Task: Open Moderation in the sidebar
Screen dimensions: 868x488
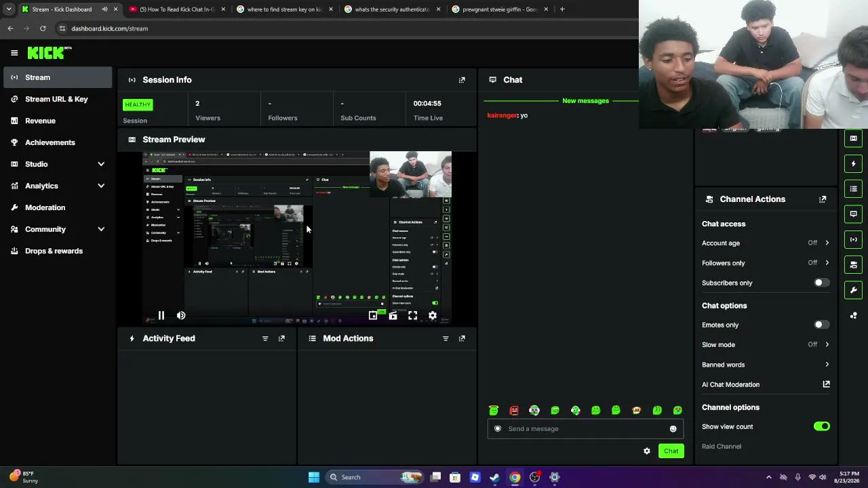Action: pyautogui.click(x=58, y=207)
